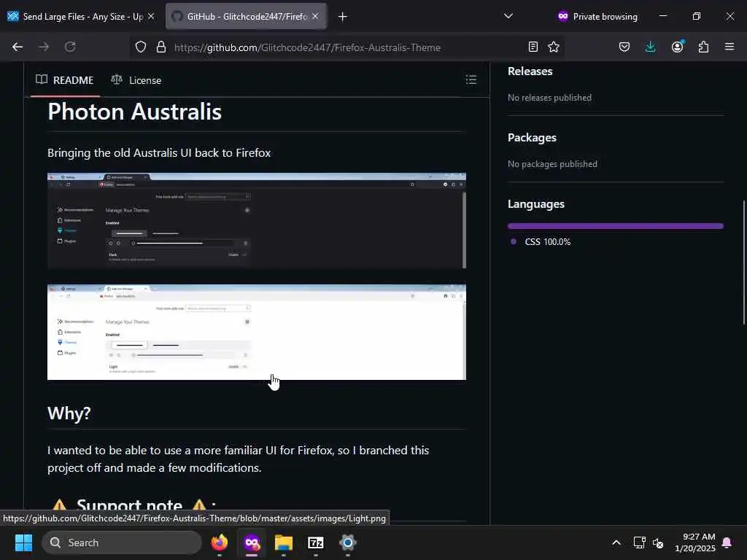Viewport: 747px width, 560px height.
Task: Select the README tab
Action: (x=65, y=80)
